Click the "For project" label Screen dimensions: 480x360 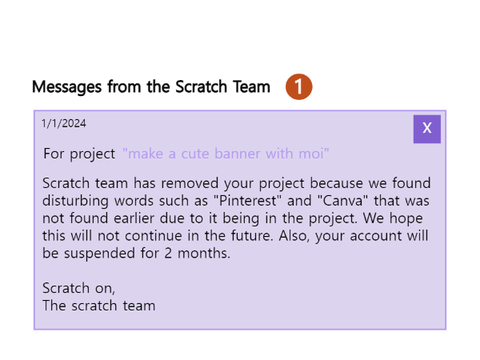pos(79,154)
